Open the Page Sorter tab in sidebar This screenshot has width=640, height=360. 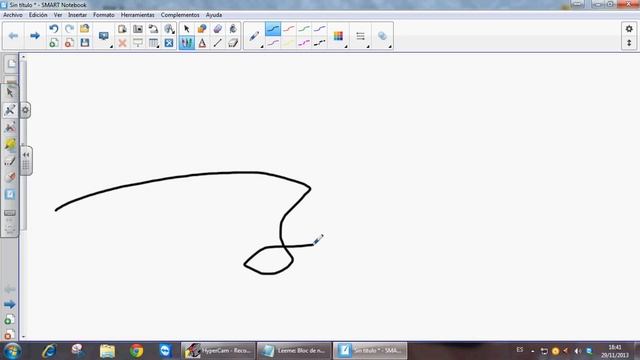pos(11,64)
